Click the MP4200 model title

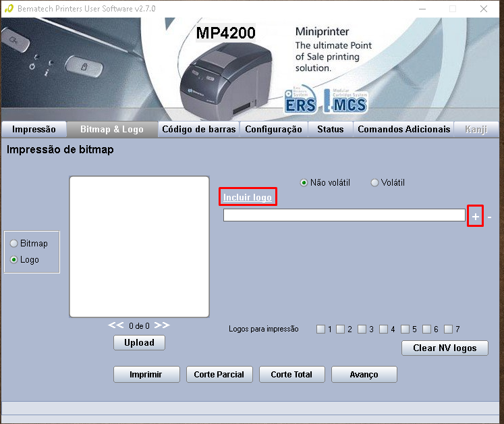(x=225, y=33)
